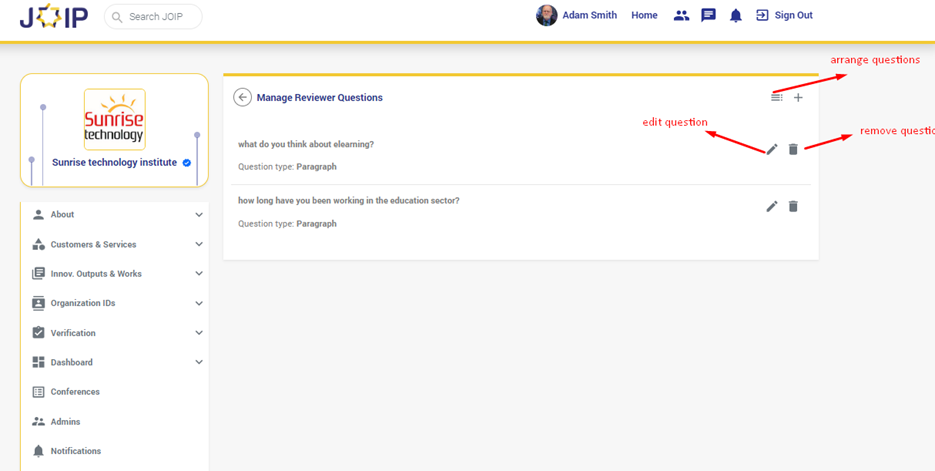Go to Admins in the sidebar

pos(65,422)
